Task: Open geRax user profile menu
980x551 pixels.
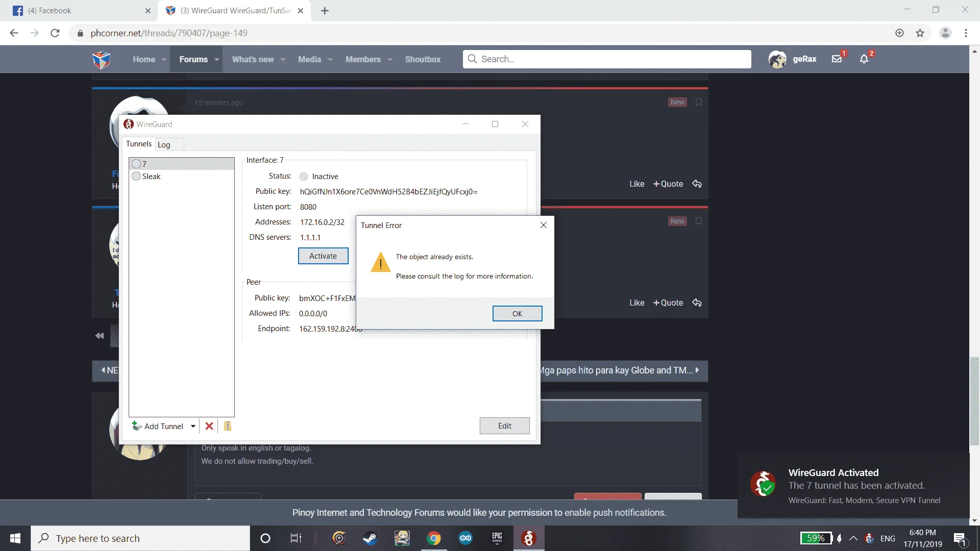Action: coord(793,59)
